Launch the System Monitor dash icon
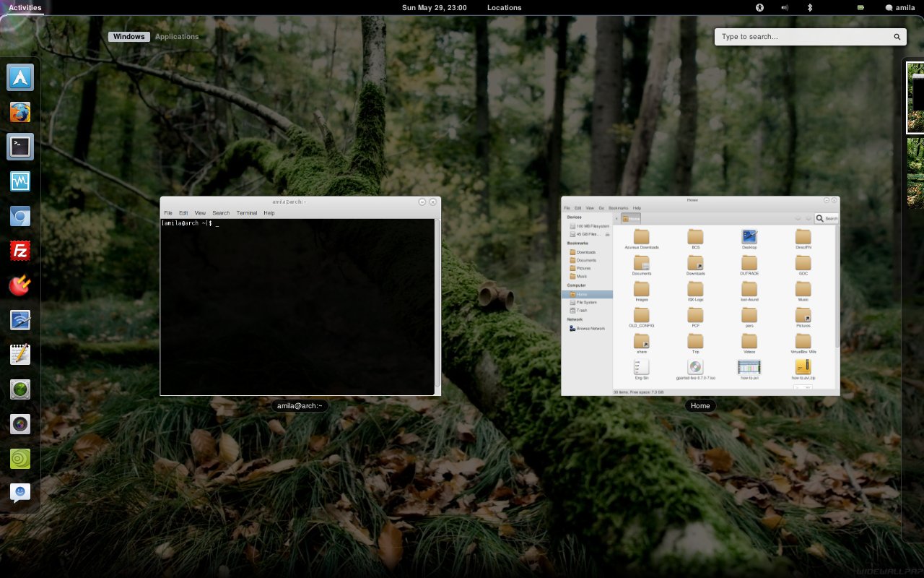 20,181
